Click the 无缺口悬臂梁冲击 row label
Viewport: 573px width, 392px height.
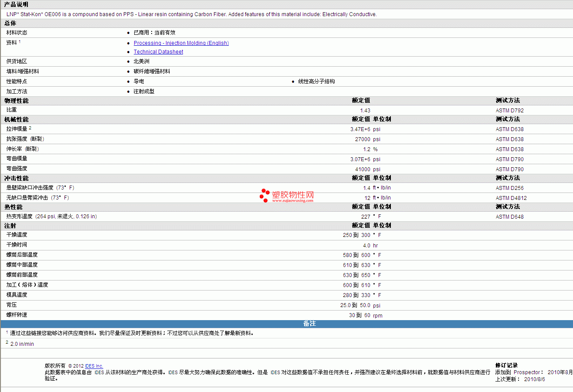[37, 198]
